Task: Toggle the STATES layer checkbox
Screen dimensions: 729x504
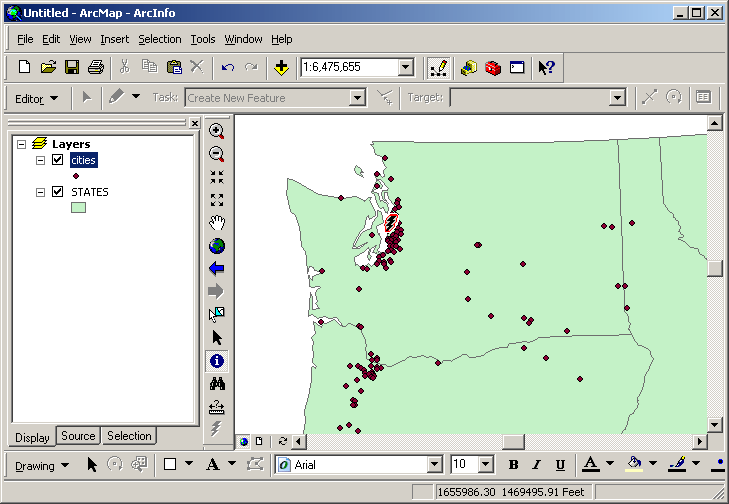Action: (57, 192)
